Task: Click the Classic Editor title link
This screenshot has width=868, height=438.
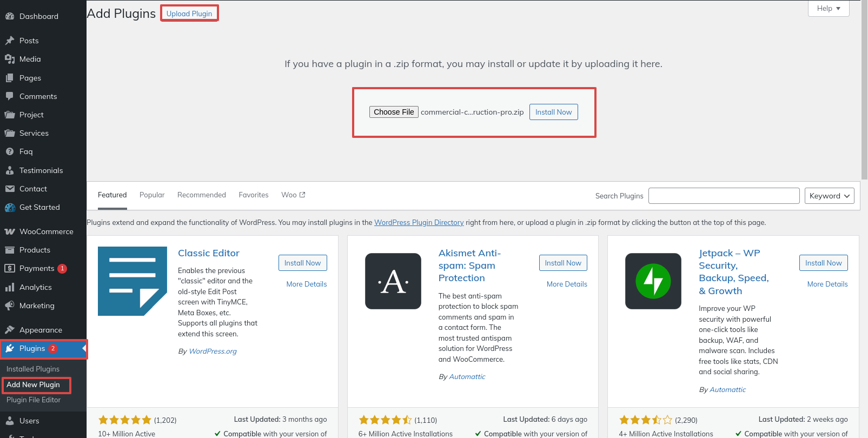Action: pos(209,253)
